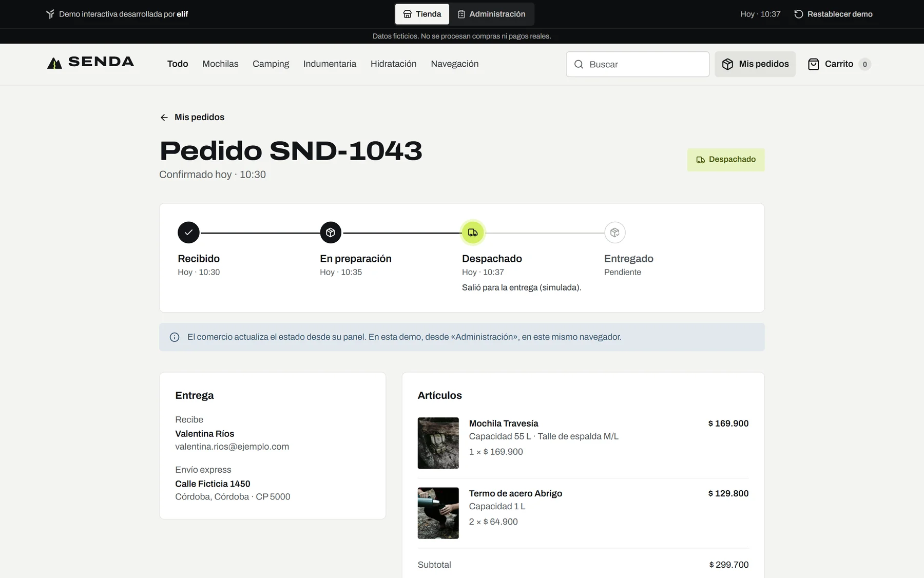Click the shopping bag Carrito icon

(814, 64)
